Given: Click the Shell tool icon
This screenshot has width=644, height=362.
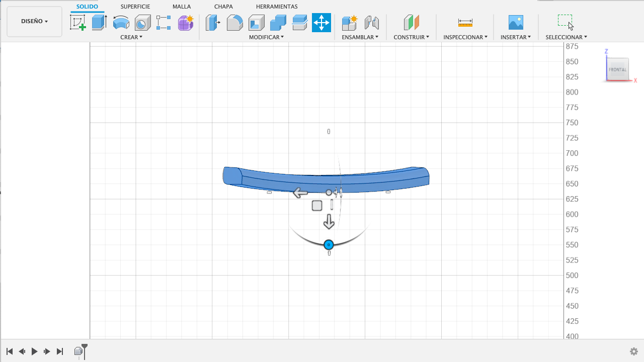Looking at the screenshot, I should click(x=256, y=23).
